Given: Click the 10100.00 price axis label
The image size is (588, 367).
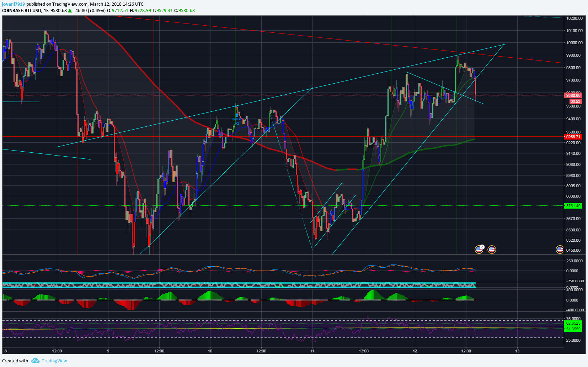Looking at the screenshot, I should point(574,31).
